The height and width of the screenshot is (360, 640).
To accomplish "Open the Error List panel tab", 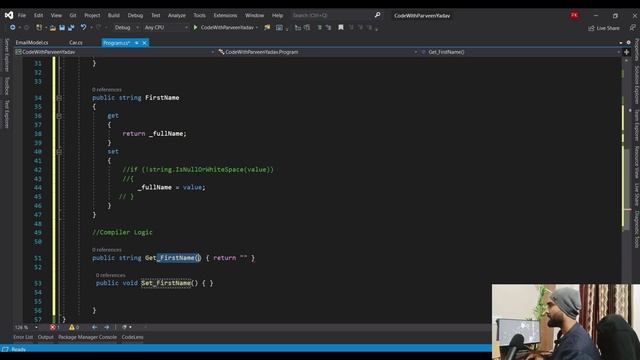I will pyautogui.click(x=23, y=337).
